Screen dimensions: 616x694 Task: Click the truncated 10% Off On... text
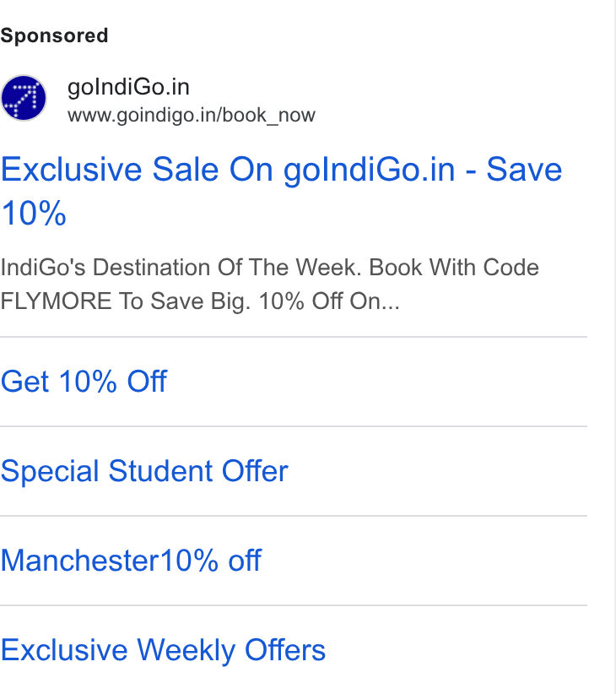coord(329,301)
